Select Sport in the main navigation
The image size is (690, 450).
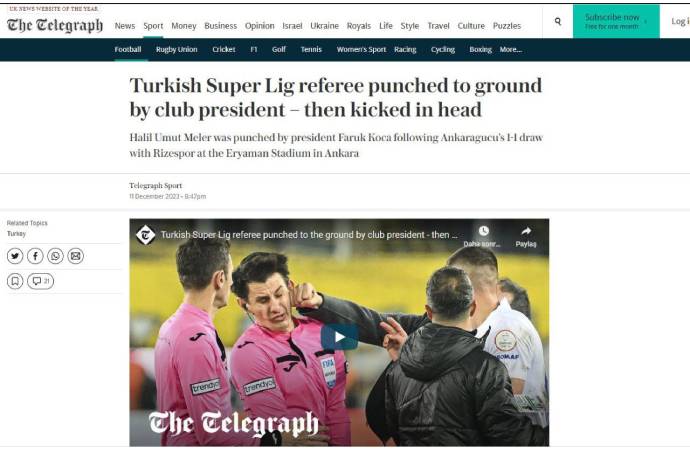pos(153,26)
